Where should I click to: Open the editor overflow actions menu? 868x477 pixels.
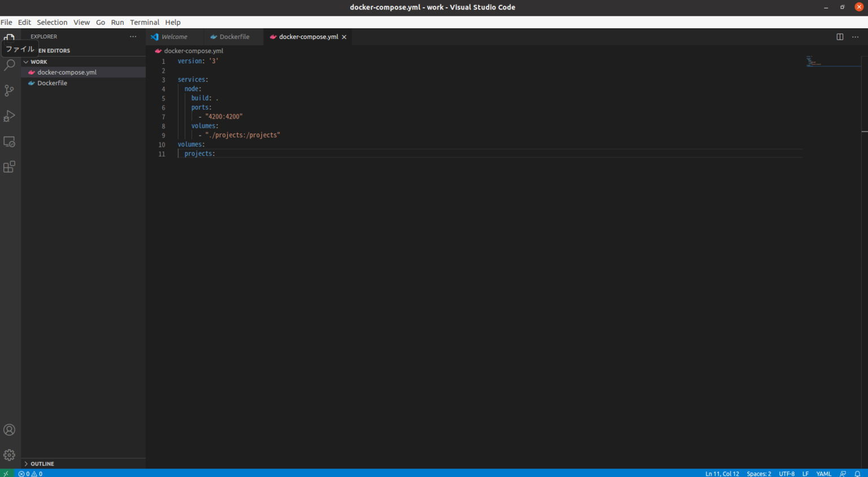pos(855,36)
